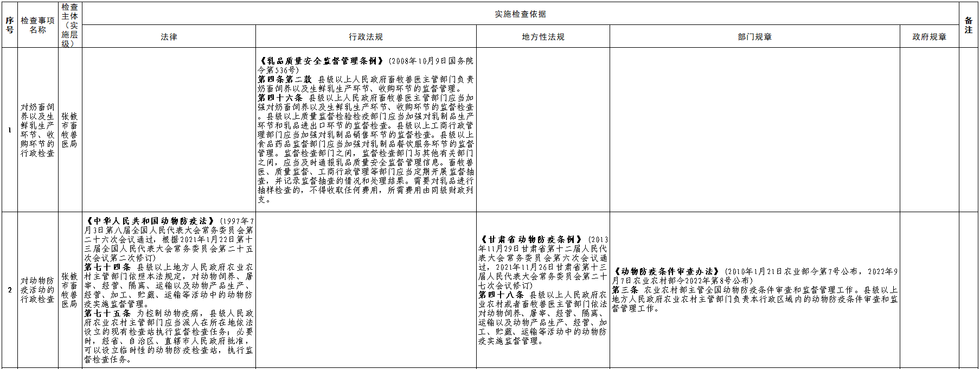Click 《中华人民共和国动物防疫法》 title text
The image size is (980, 369).
[150, 221]
